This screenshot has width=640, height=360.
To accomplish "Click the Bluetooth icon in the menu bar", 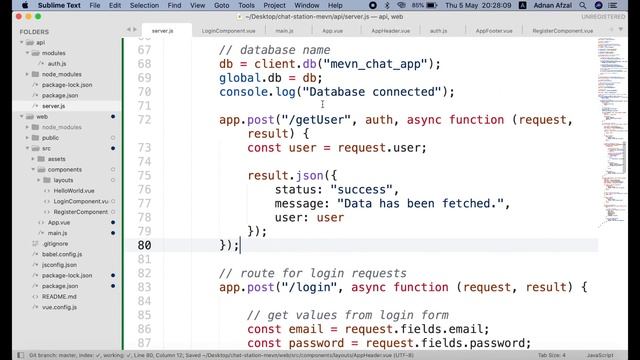I will 387,5.
